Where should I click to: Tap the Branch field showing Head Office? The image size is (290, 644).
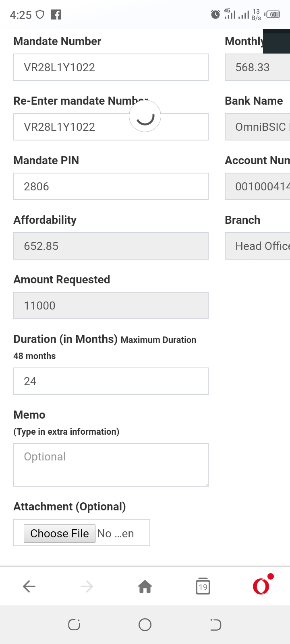tap(258, 246)
